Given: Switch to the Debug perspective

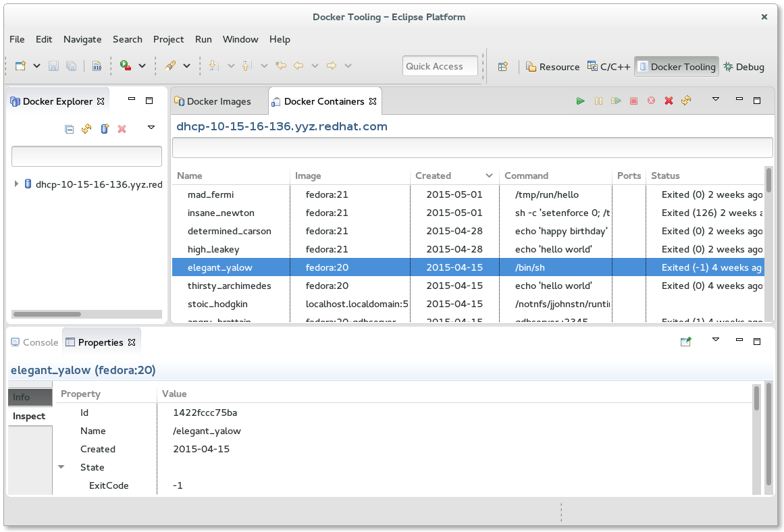Looking at the screenshot, I should pos(744,67).
